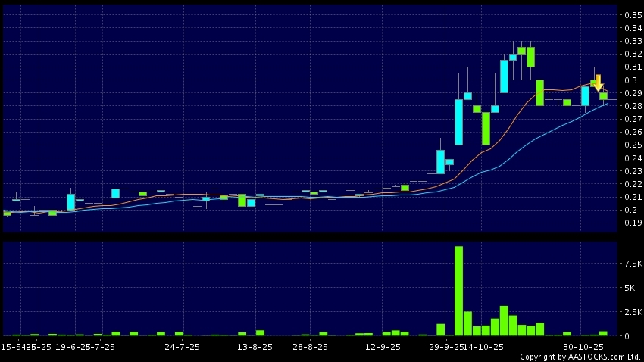Click the 0.25 price axis label
The width and height of the screenshot is (644, 362).
click(x=633, y=145)
